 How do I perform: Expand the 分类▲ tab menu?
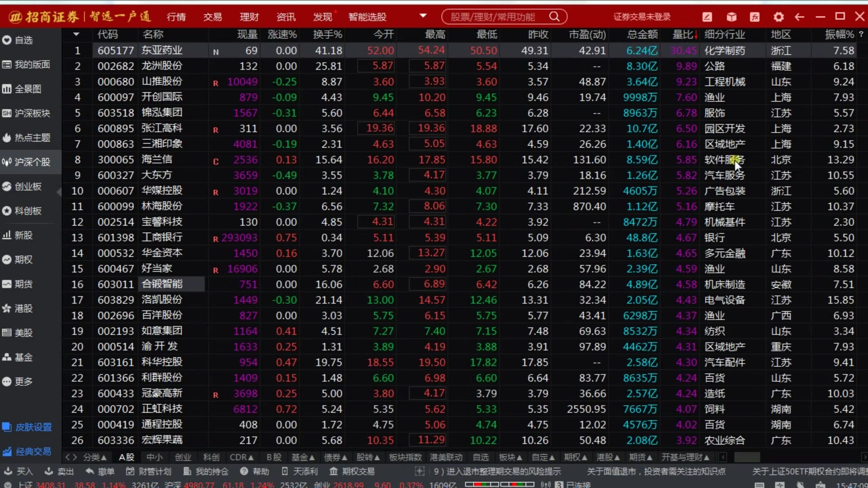click(x=94, y=457)
